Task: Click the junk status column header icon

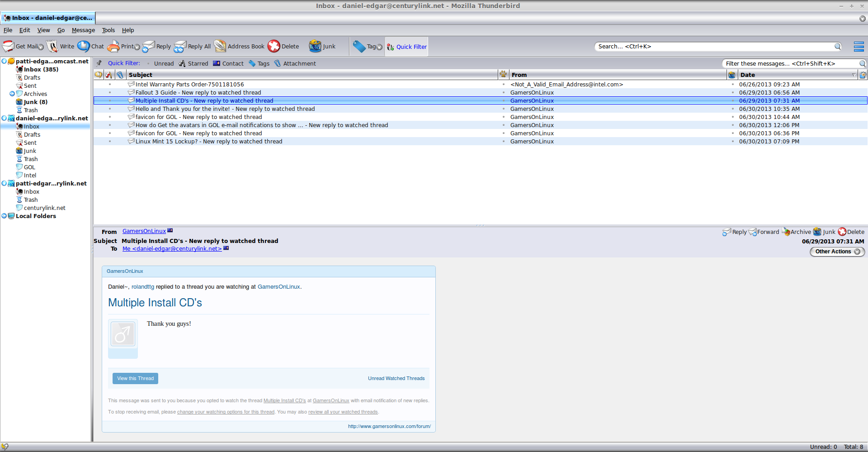Action: [x=732, y=75]
